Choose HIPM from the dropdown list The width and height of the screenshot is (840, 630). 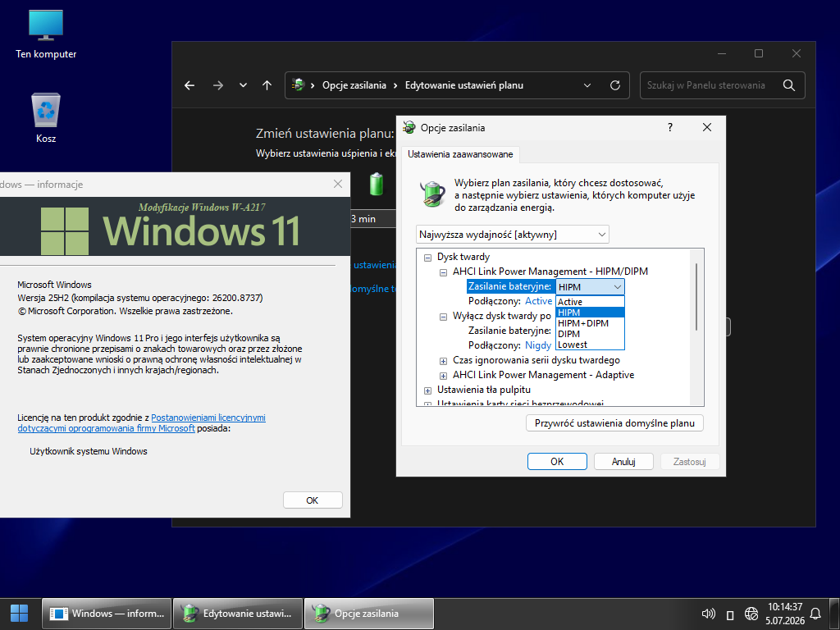[590, 313]
